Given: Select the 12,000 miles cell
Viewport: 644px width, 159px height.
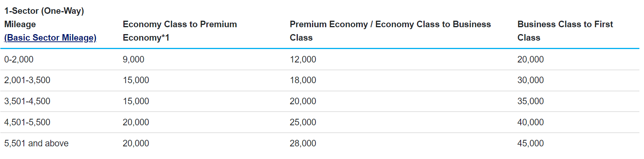Looking at the screenshot, I should pyautogui.click(x=303, y=59).
